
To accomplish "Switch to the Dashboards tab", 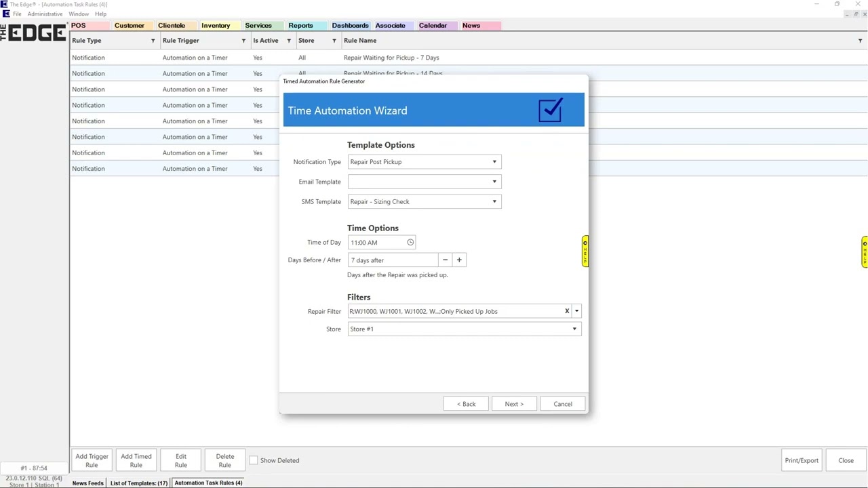I will pyautogui.click(x=351, y=26).
